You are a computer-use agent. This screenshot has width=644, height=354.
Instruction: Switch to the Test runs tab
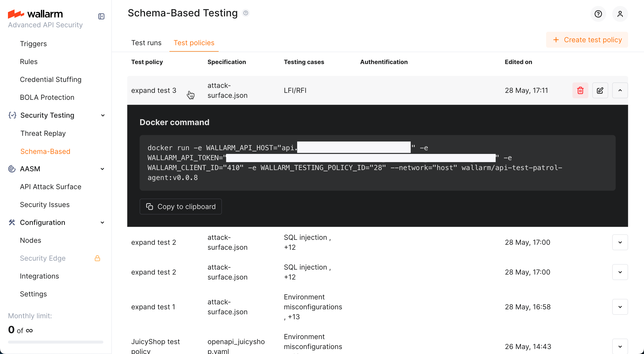(x=146, y=43)
